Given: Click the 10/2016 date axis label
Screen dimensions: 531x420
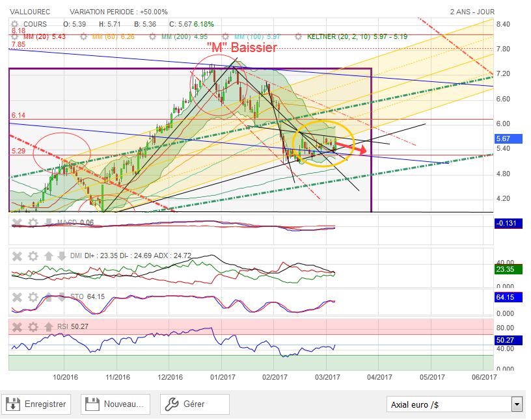Looking at the screenshot, I should point(65,377).
